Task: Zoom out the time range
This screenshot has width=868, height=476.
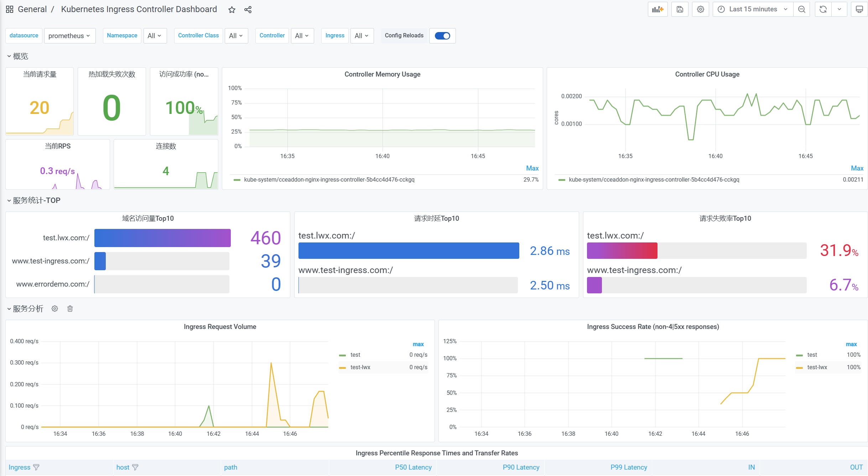Action: [801, 9]
